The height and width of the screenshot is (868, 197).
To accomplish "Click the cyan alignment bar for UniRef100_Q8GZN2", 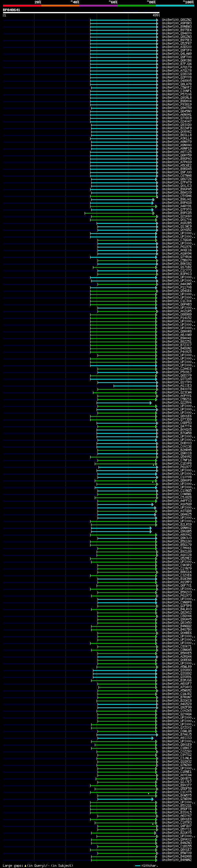I will pyautogui.click(x=124, y=20).
